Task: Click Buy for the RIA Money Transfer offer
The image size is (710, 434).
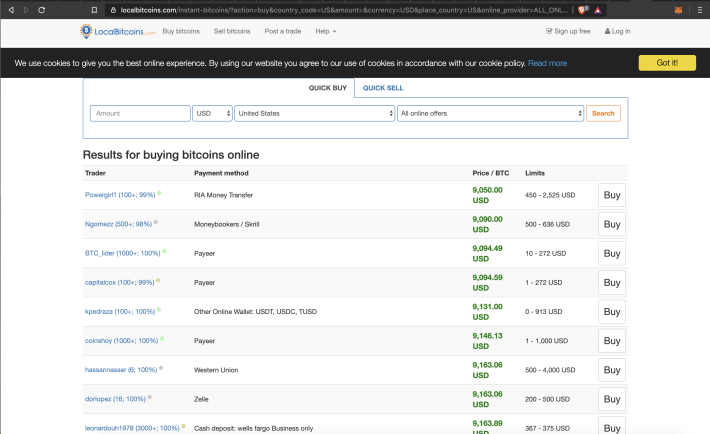Action: point(612,195)
